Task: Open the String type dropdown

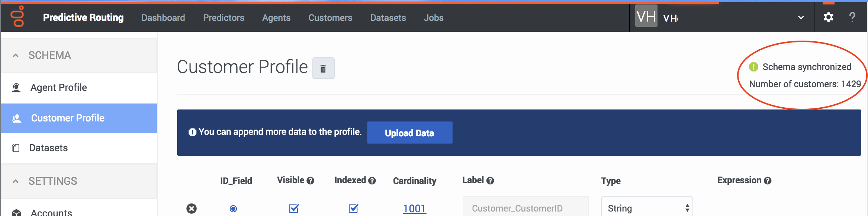Action: 647,208
